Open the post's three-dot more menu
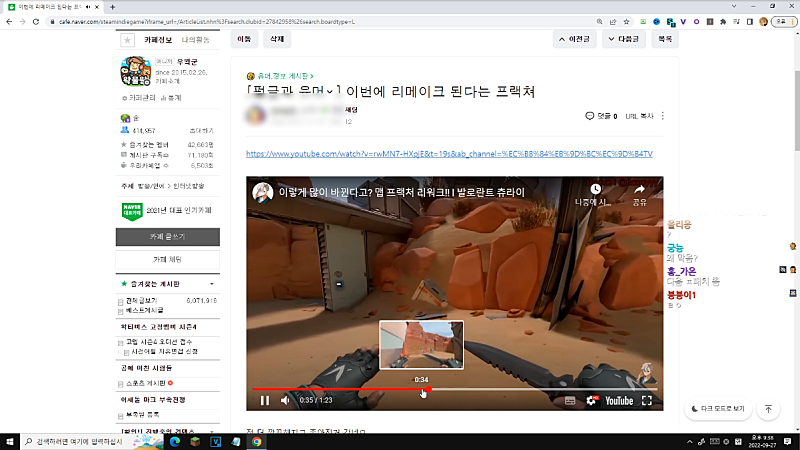The height and width of the screenshot is (450, 800). point(663,116)
